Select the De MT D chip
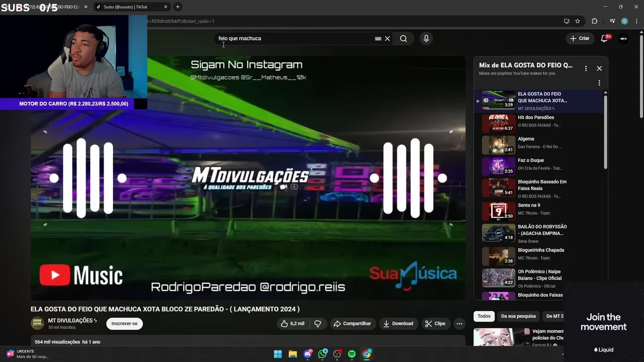Viewport: 644px width, 362px height. pos(554,316)
